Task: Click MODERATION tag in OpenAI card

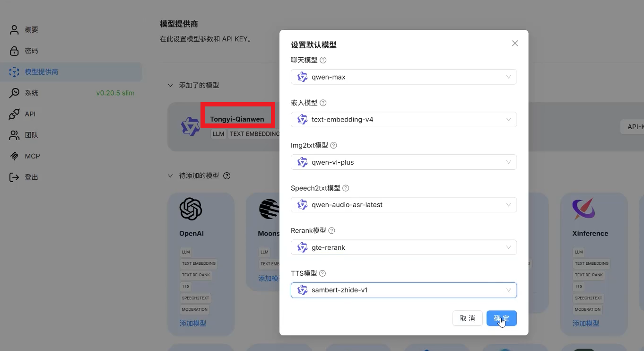Action: 195,309
